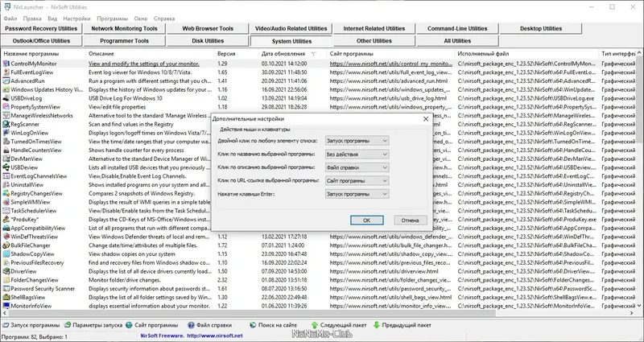Image resolution: width=644 pixels, height=342 pixels.
Task: Click Запуск программы in the bottom toolbar
Action: [31, 325]
